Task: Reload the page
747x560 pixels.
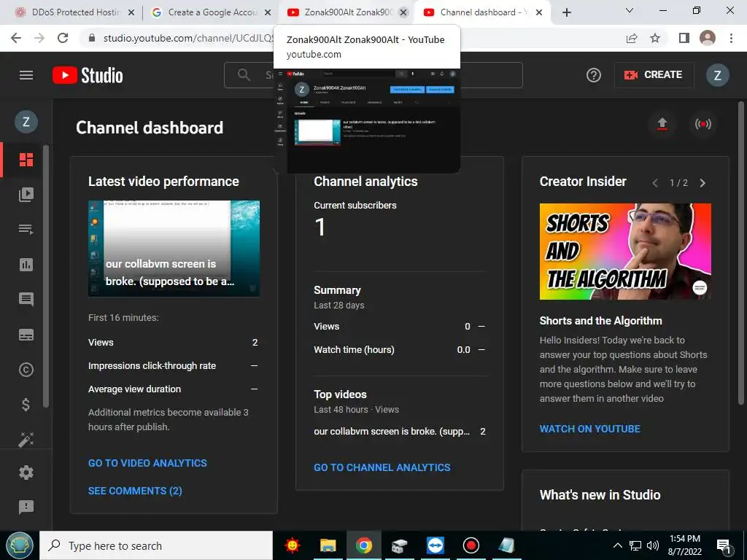Action: 63,38
